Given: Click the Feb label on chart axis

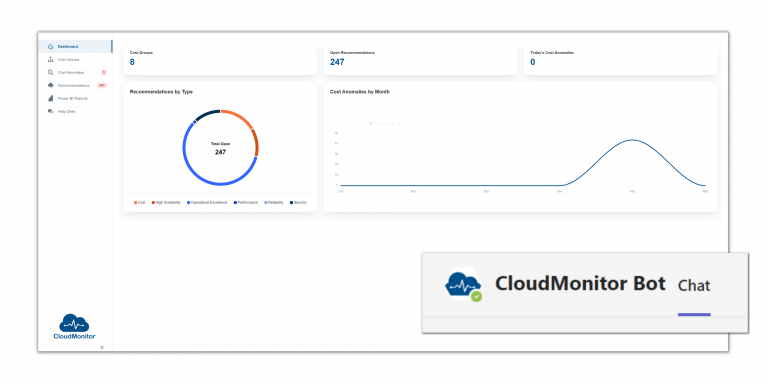Looking at the screenshot, I should 632,192.
